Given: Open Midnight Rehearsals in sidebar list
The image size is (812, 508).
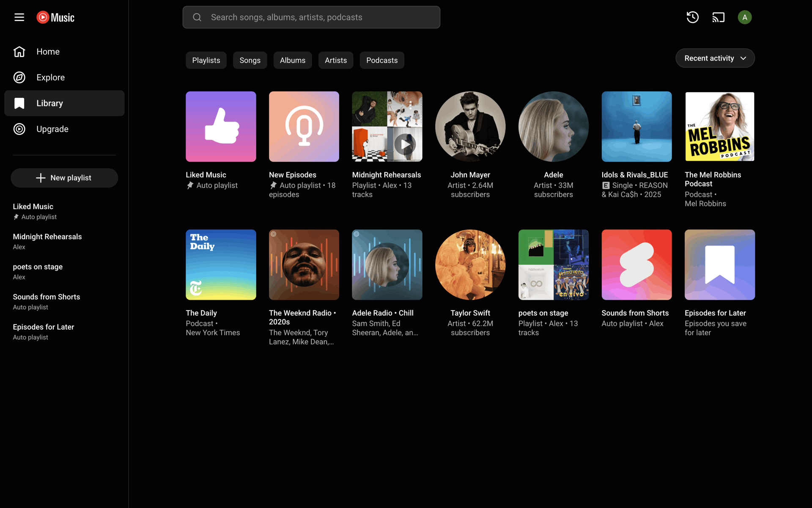Looking at the screenshot, I should (64, 241).
